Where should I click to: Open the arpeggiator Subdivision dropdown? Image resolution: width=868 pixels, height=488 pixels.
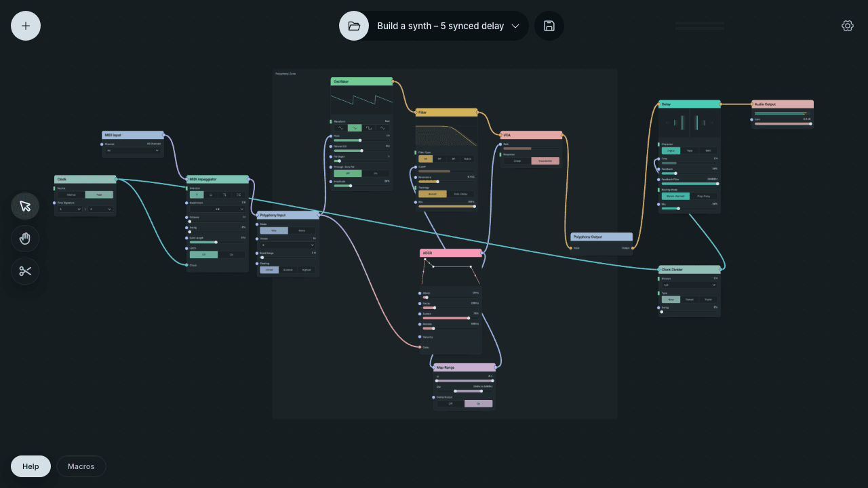[x=218, y=209]
